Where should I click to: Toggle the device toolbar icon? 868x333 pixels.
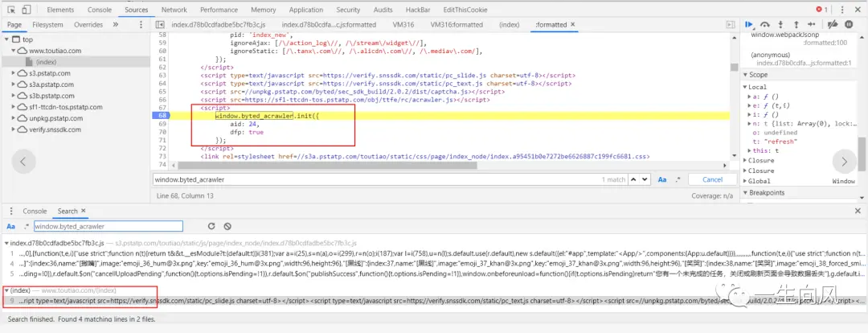[x=27, y=10]
